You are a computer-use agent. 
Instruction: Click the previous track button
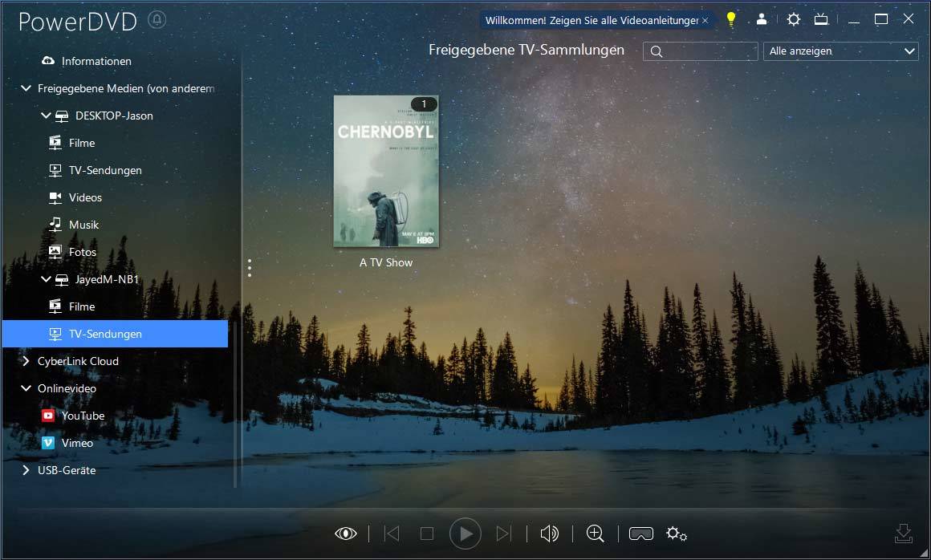[392, 534]
